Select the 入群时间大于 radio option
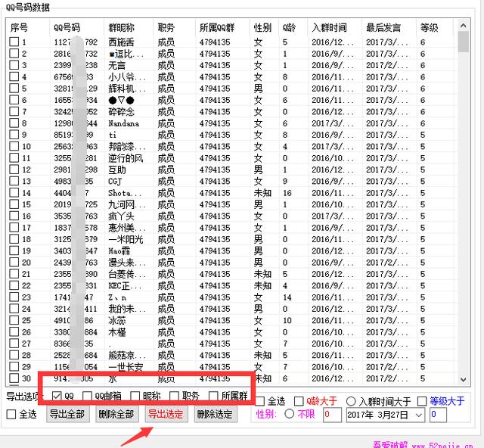Viewport: 484px width, 448px height. point(351,401)
